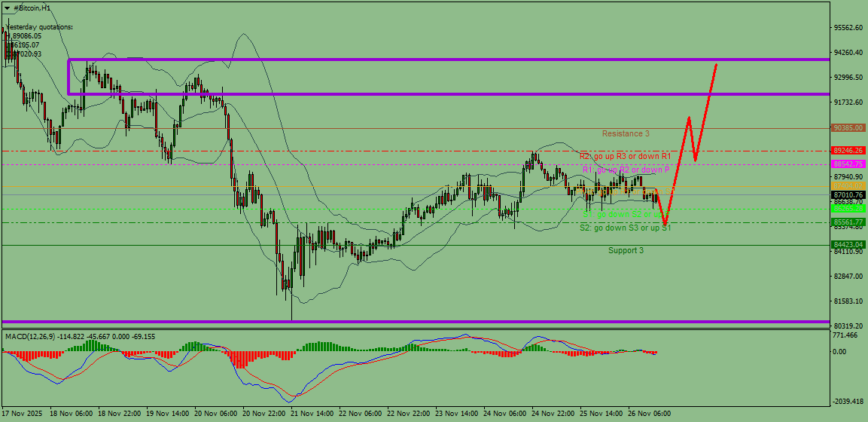
Task: Select the Yesterday quotations label
Action: click(38, 26)
